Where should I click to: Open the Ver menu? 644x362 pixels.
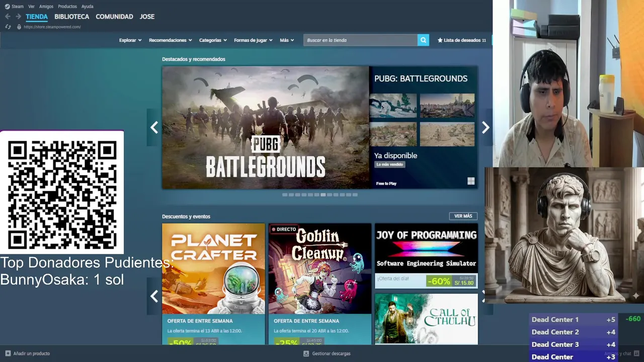[x=32, y=7]
